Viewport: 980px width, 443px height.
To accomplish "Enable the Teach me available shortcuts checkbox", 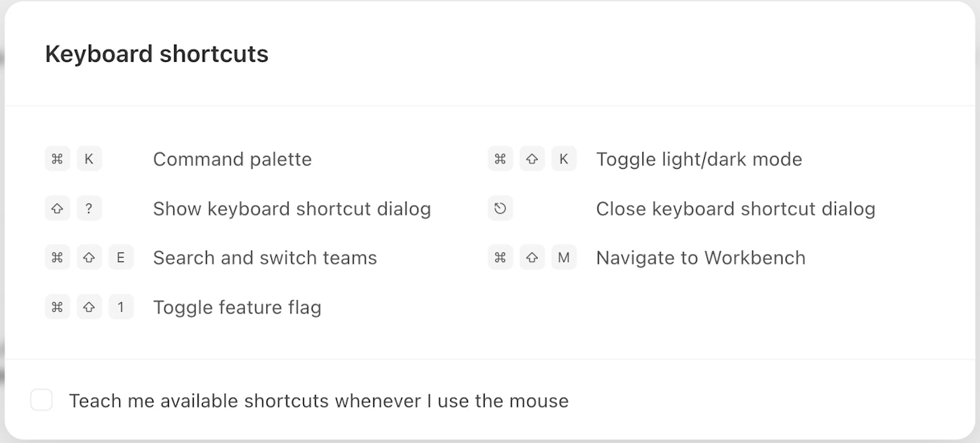I will 41,400.
